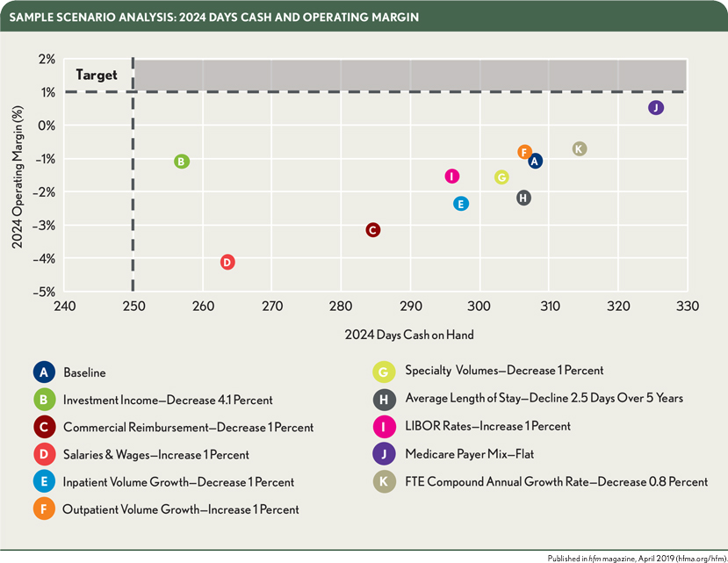Click data point K in the scatter plot
728x563 pixels.
tap(579, 148)
